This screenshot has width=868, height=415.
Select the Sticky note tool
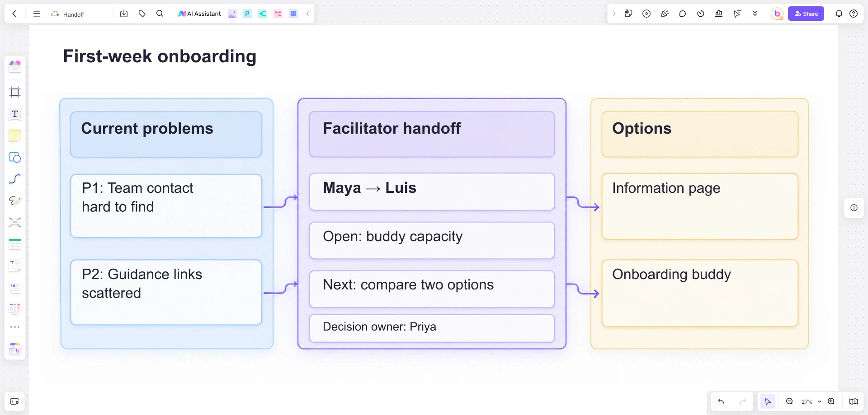click(15, 135)
